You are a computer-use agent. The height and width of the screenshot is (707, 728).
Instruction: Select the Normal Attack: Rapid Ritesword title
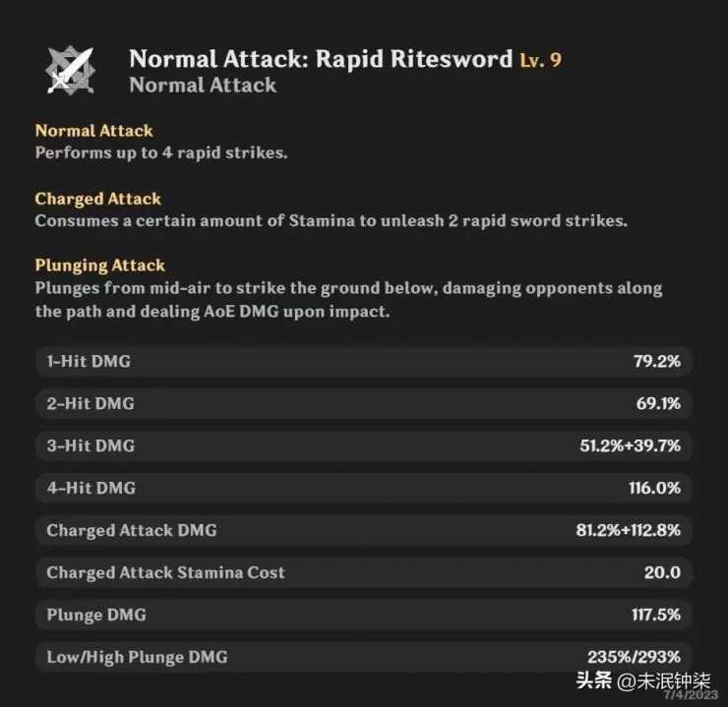pyautogui.click(x=321, y=59)
